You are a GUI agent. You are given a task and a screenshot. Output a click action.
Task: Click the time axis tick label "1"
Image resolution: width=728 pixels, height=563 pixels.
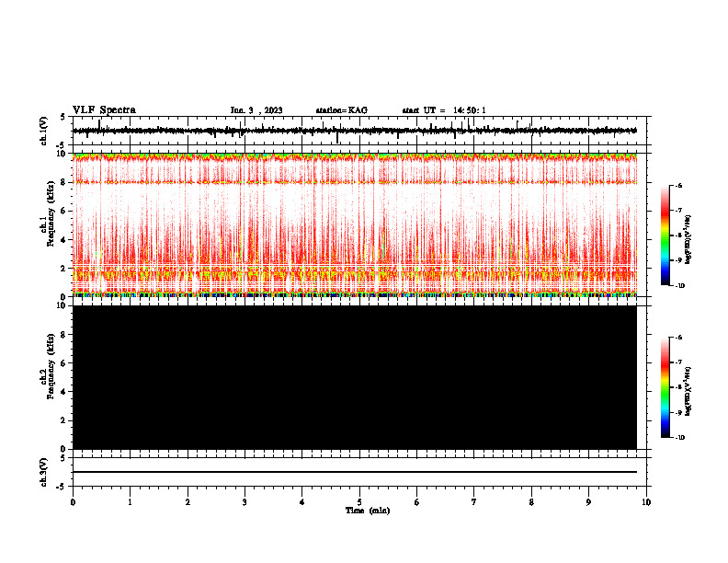coord(130,502)
